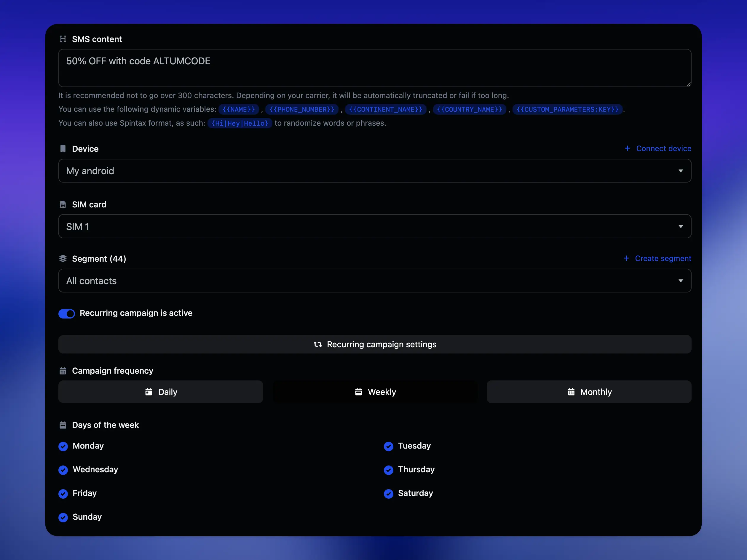Viewport: 747px width, 560px height.
Task: Click the Wednesday label text
Action: 95,470
